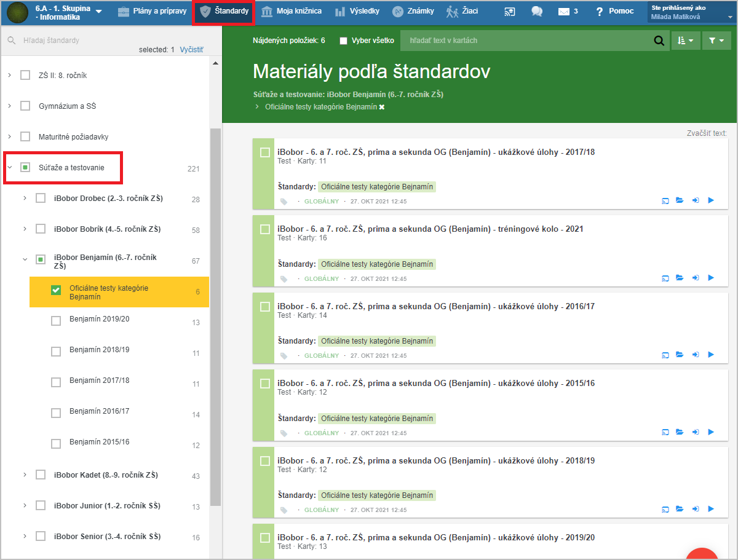Open the chat messages icon
This screenshot has height=560, width=738.
pyautogui.click(x=537, y=12)
